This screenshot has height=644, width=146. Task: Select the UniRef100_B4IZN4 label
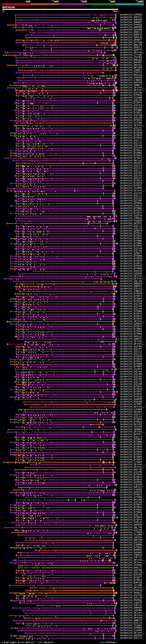tap(131, 500)
